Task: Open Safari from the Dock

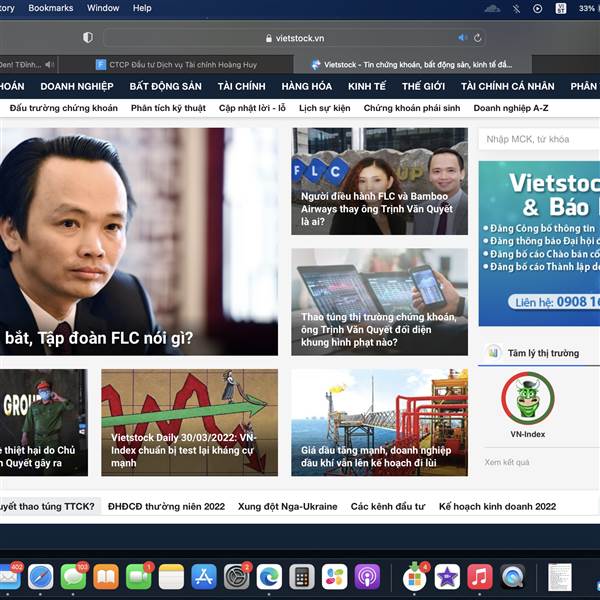Action: click(41, 577)
